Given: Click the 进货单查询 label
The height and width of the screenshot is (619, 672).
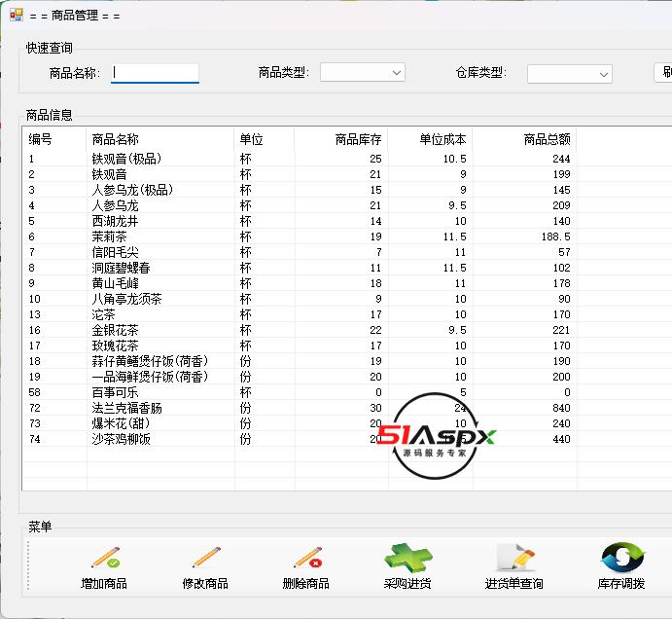Looking at the screenshot, I should click(513, 583).
